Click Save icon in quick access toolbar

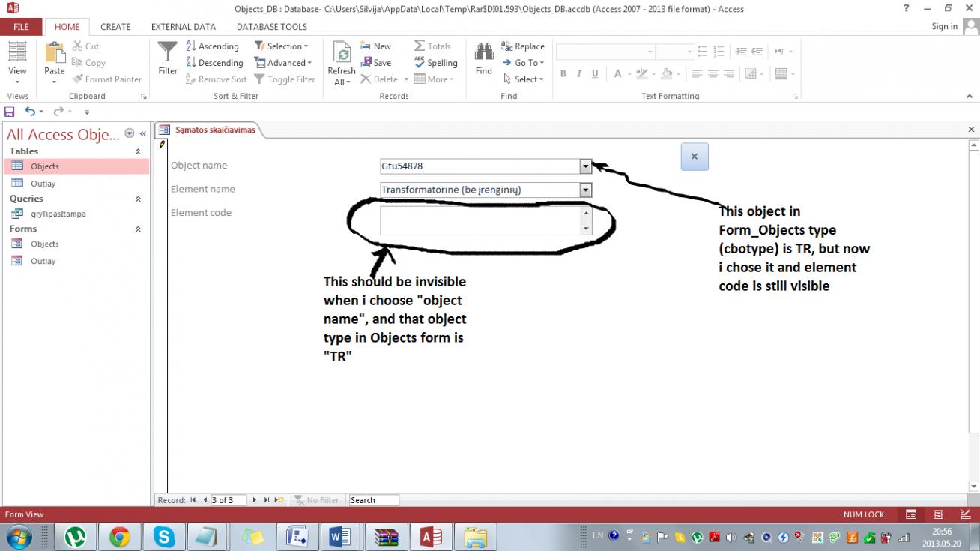pyautogui.click(x=10, y=112)
